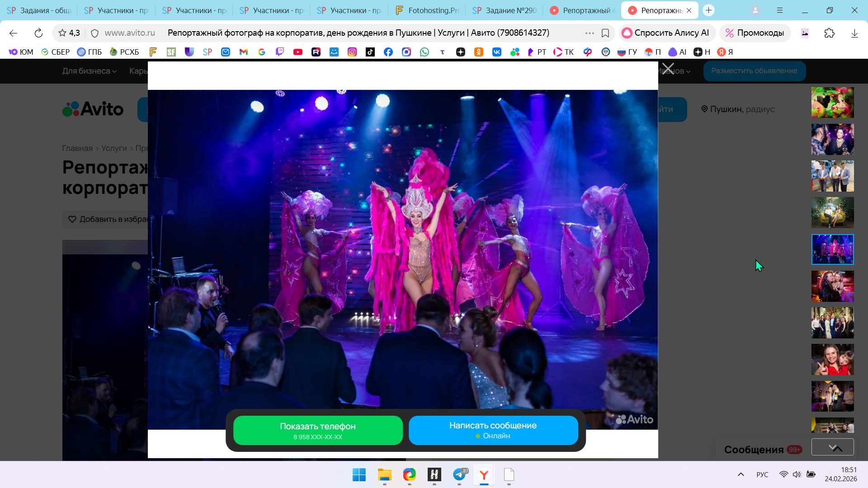
Task: Show hidden system tray icons
Action: [x=741, y=474]
